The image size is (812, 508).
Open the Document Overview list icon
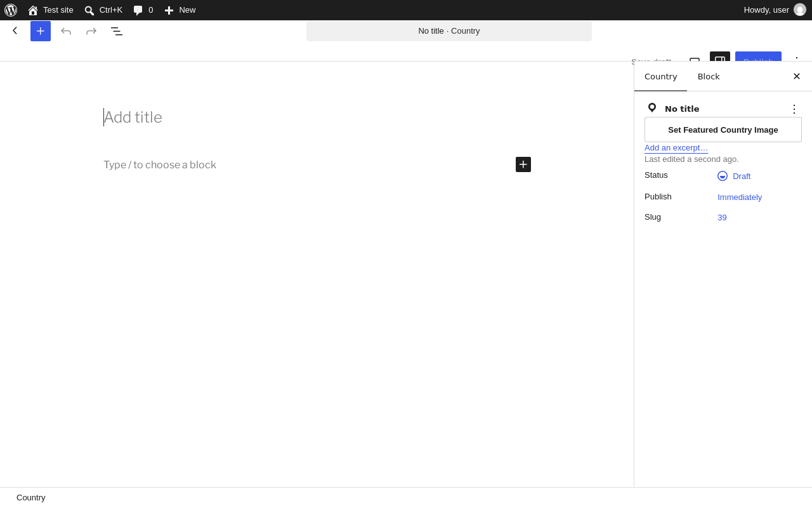[x=117, y=31]
